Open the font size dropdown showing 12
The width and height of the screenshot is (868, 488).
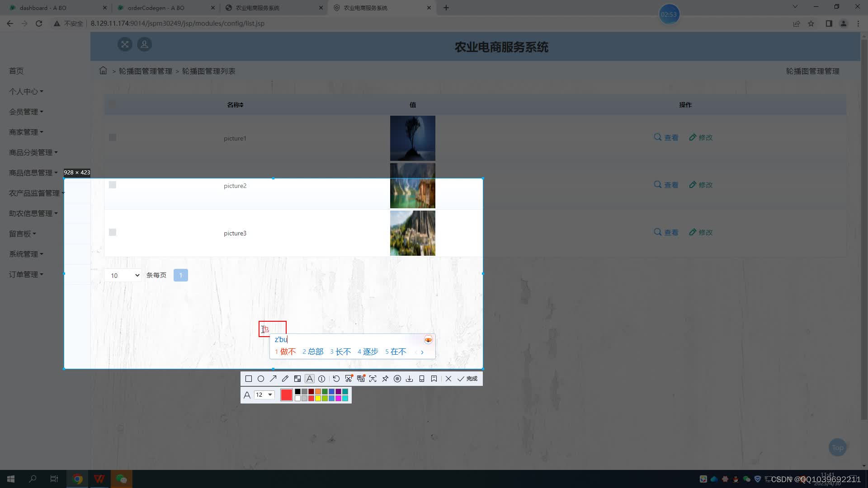264,395
